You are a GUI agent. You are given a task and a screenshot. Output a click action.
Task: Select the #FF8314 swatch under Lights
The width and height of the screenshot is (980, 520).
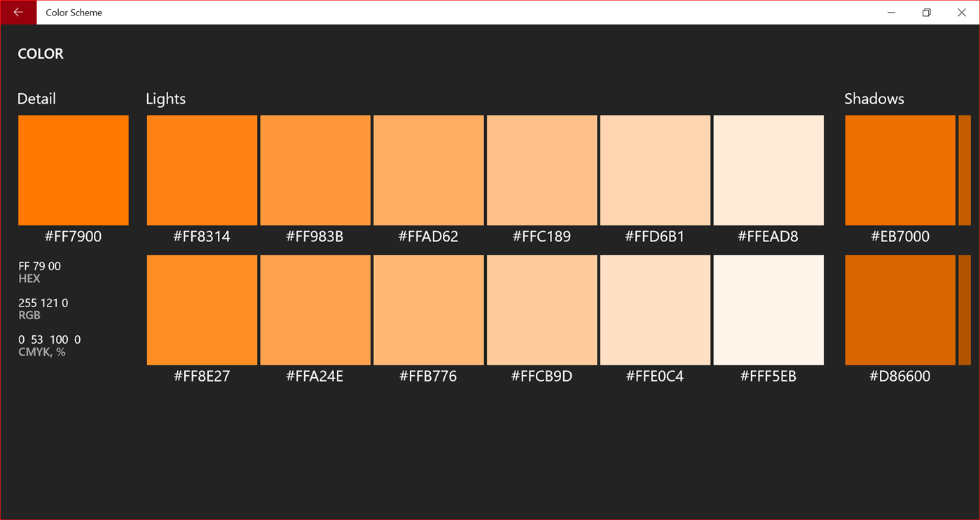(202, 170)
